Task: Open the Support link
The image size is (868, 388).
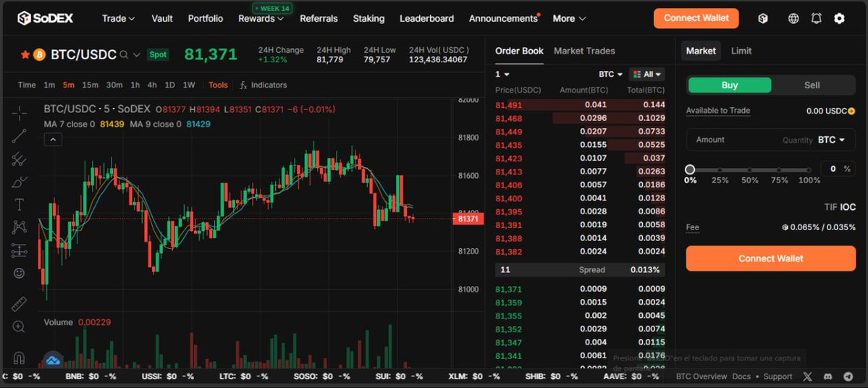Action: pos(778,376)
